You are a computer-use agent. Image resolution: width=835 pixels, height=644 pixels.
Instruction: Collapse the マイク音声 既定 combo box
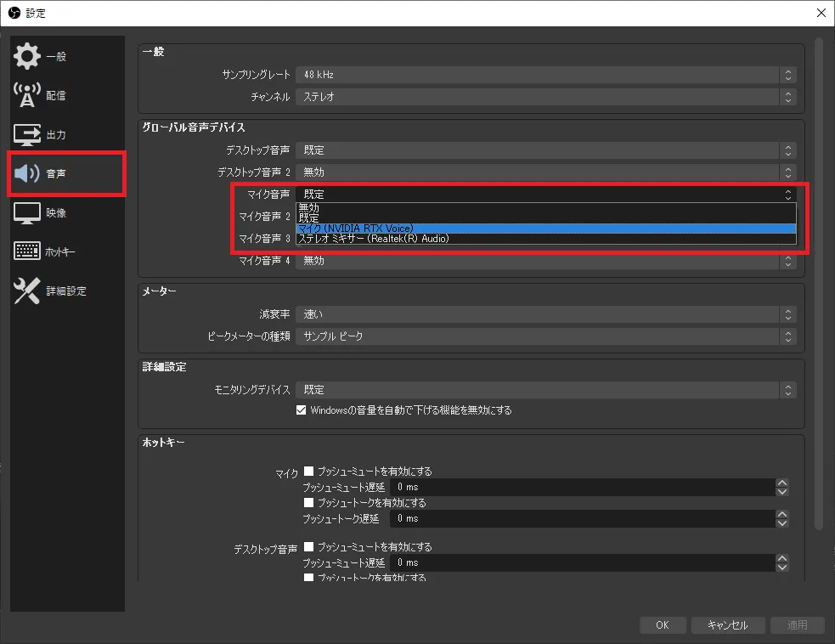[x=546, y=195]
